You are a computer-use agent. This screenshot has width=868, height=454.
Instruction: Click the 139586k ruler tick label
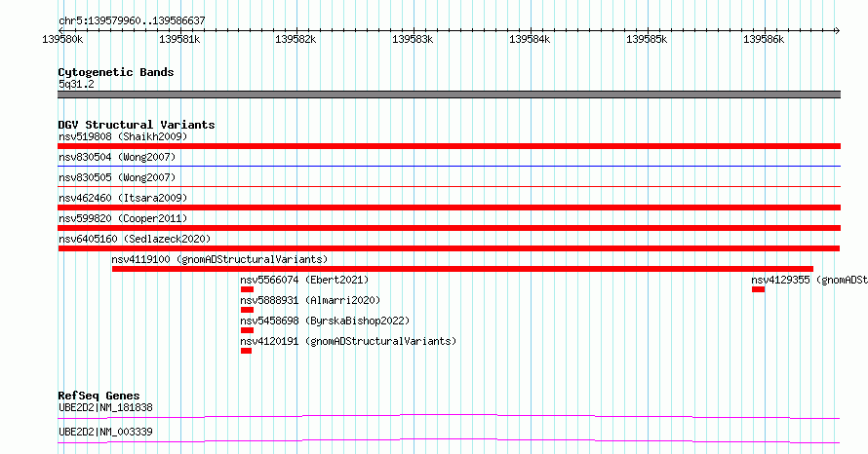click(x=764, y=39)
